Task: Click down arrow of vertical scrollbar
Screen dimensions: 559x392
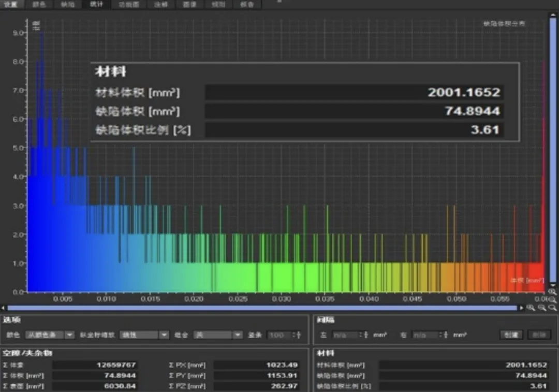Action: (x=553, y=285)
